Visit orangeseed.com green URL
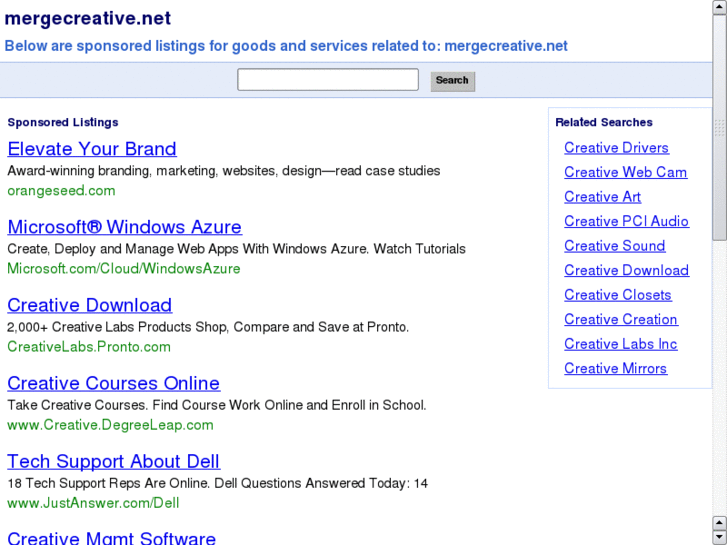Image resolution: width=727 pixels, height=545 pixels. 61,191
